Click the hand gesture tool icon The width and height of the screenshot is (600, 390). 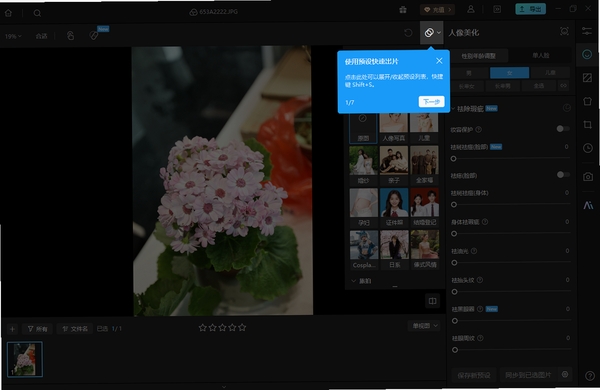pos(70,36)
